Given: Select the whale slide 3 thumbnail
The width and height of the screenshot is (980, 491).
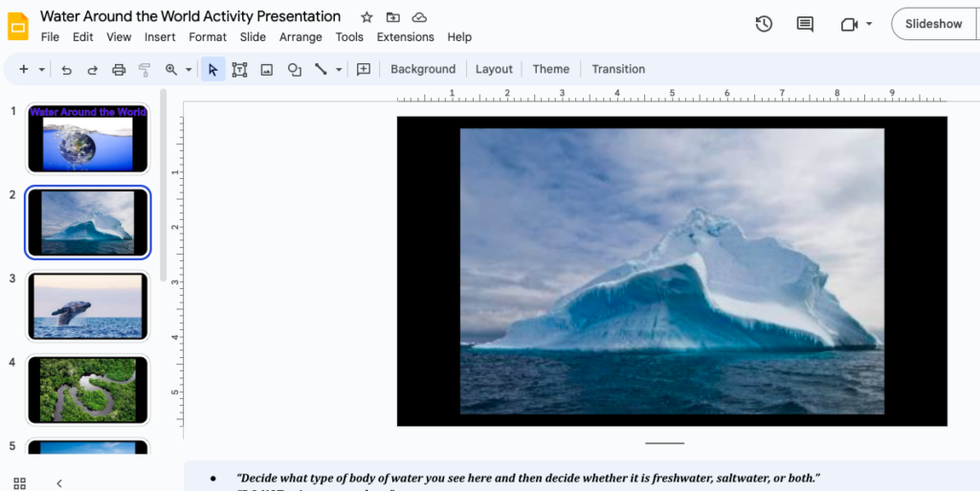Looking at the screenshot, I should (x=88, y=306).
